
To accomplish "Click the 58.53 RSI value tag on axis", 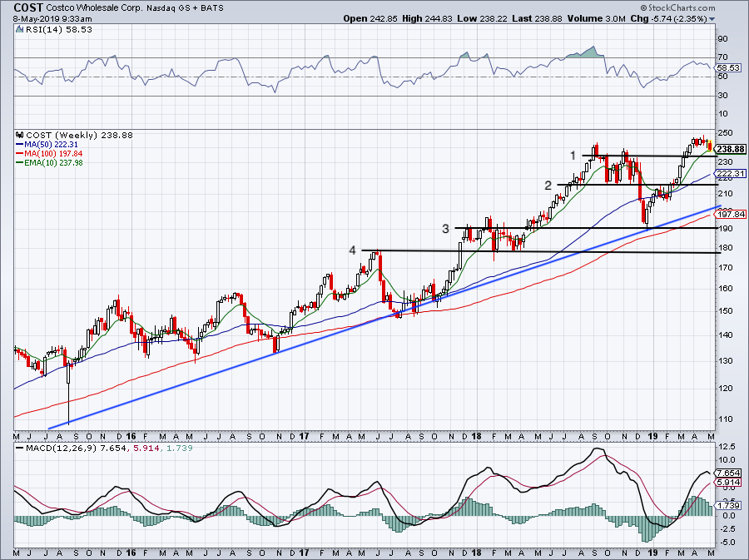I will coord(729,68).
